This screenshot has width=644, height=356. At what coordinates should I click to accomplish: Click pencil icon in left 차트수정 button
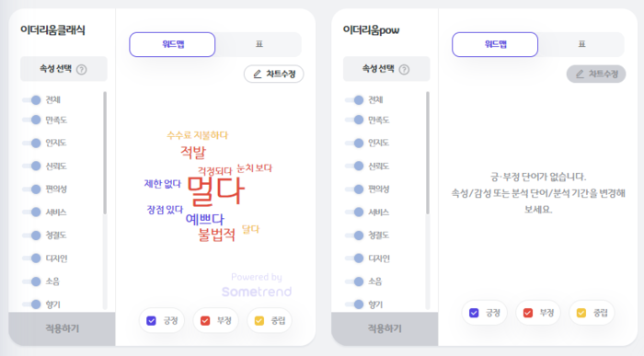(x=257, y=74)
